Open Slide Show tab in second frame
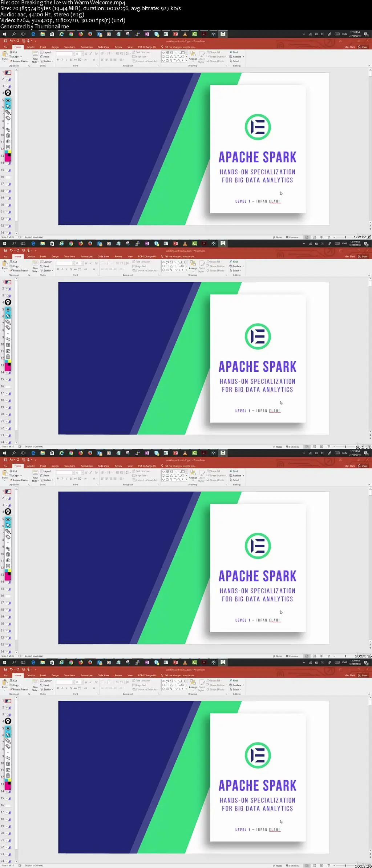 (x=104, y=256)
